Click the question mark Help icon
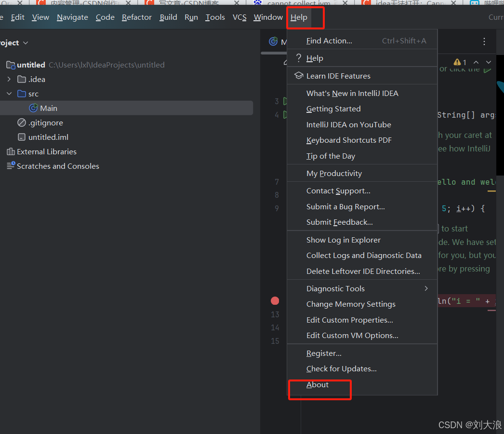Image resolution: width=504 pixels, height=434 pixels. coord(299,58)
